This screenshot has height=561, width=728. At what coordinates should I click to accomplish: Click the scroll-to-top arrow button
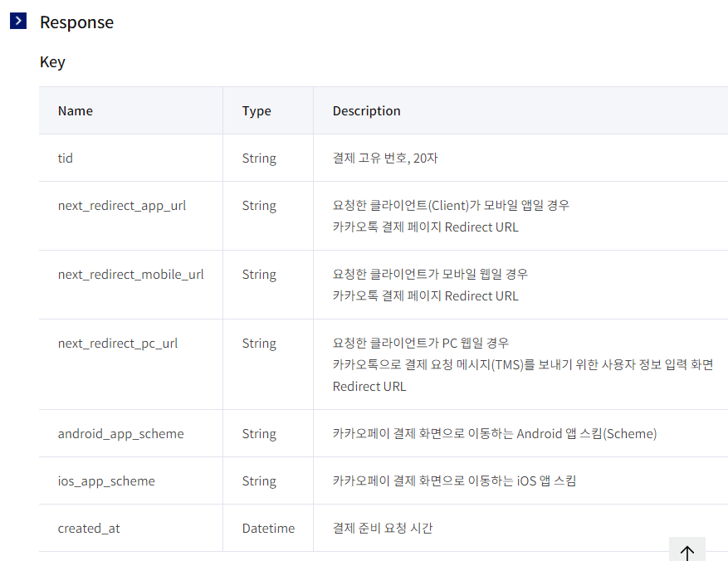687,550
